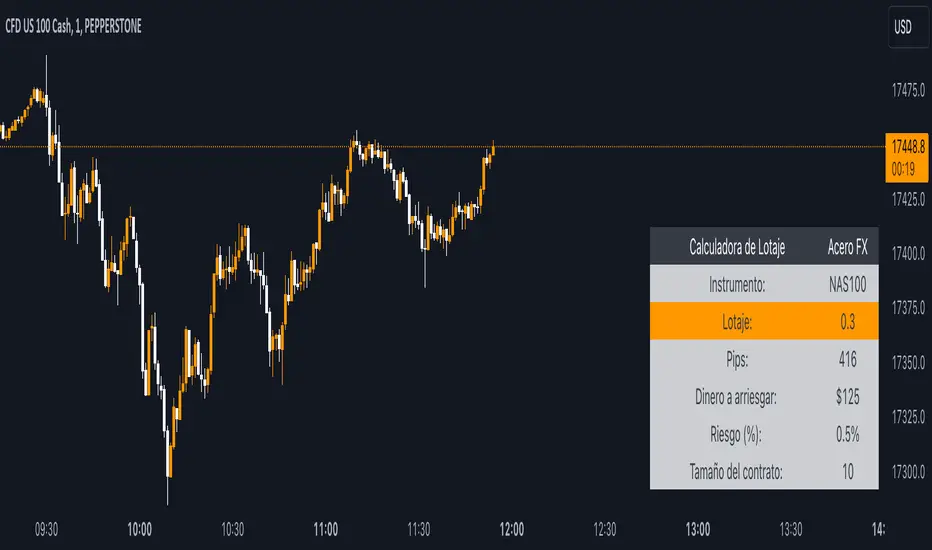
Task: Click the Tamaño del contrato value 10
Action: (847, 471)
